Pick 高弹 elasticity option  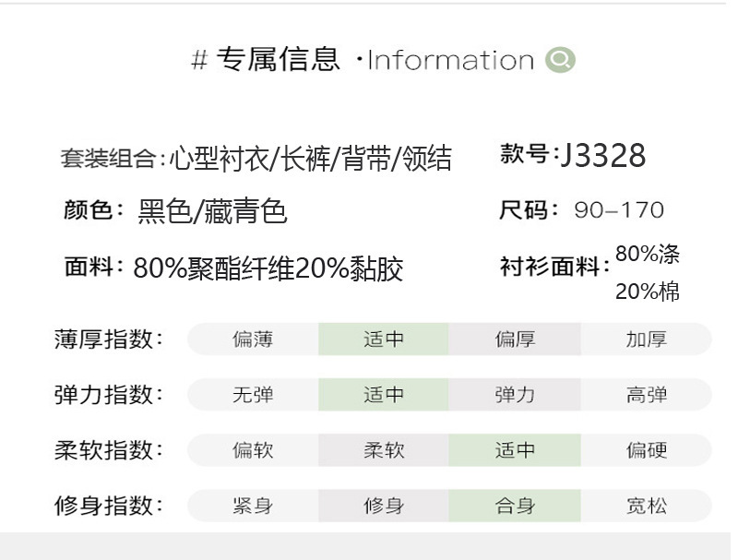point(646,395)
